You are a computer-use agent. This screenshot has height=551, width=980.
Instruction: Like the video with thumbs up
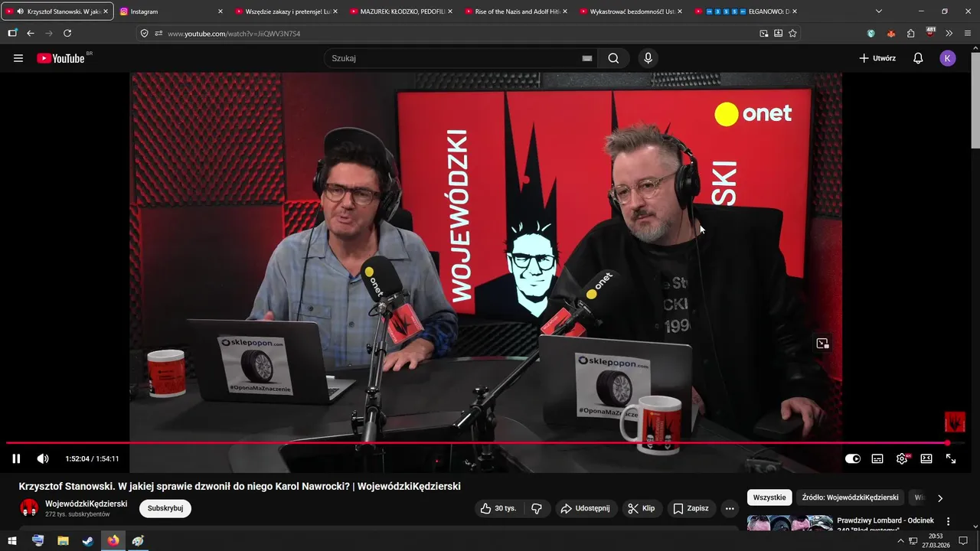(x=498, y=508)
